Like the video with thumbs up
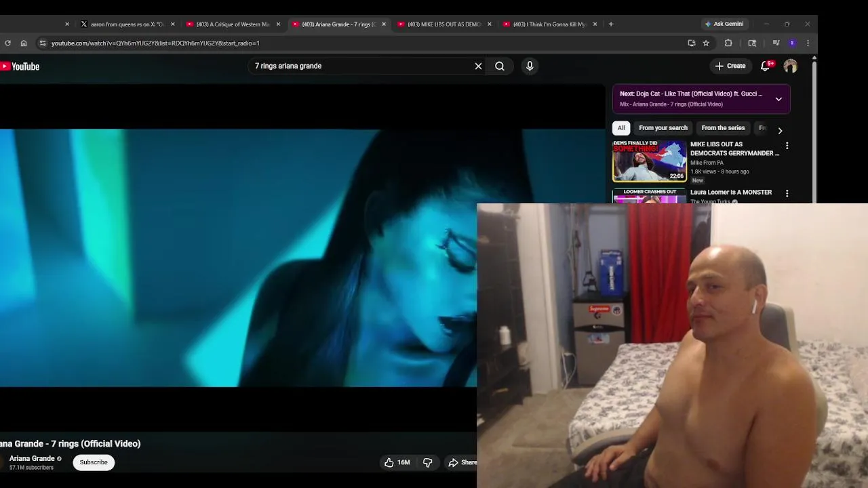Viewport: 868px width, 488px height. click(397, 462)
